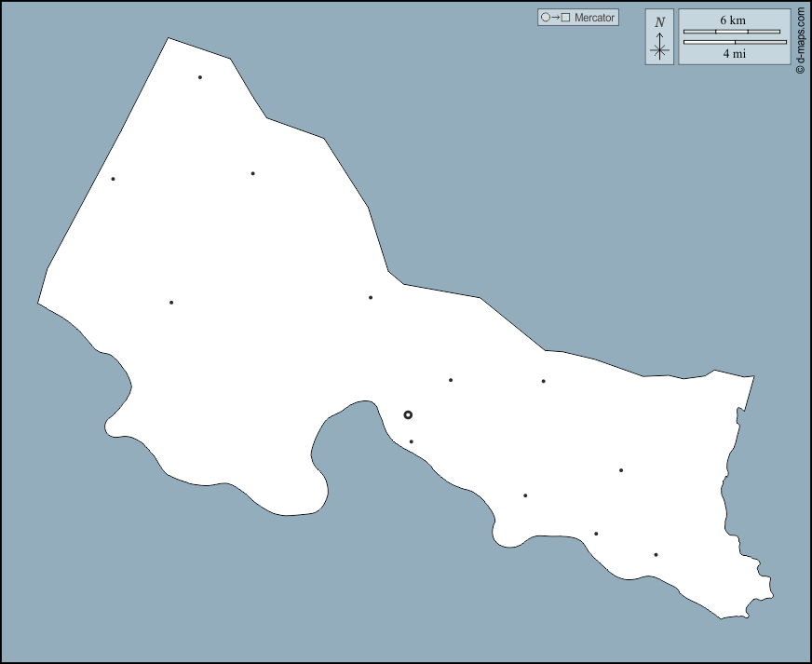Image resolution: width=812 pixels, height=664 pixels.
Task: Click the dot just northeast of capital
Action: click(x=451, y=380)
